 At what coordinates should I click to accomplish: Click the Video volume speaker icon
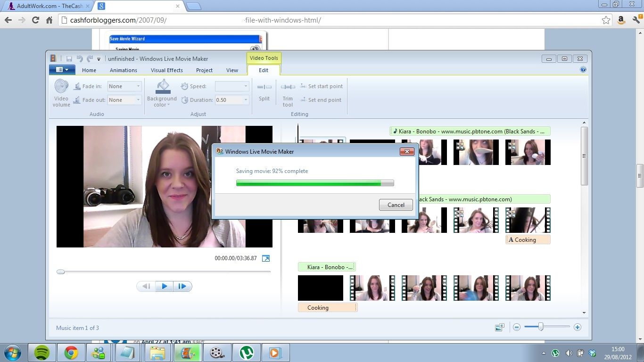click(61, 86)
